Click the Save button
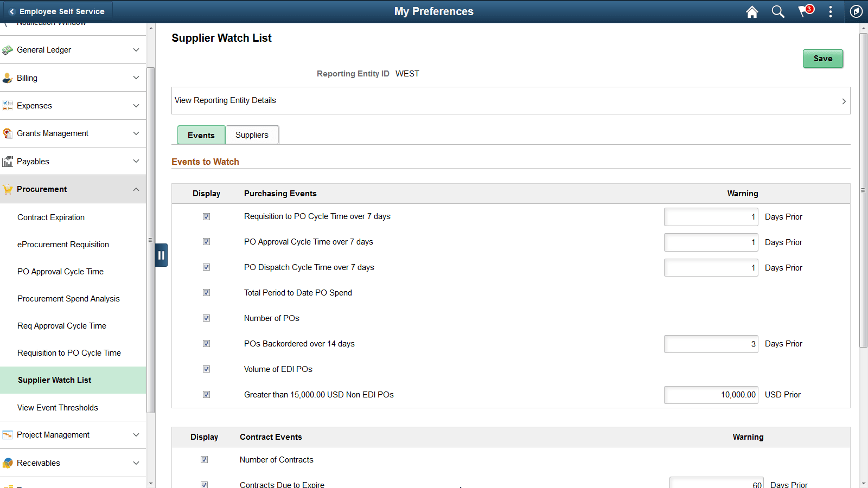The width and height of the screenshot is (868, 488). (x=822, y=59)
